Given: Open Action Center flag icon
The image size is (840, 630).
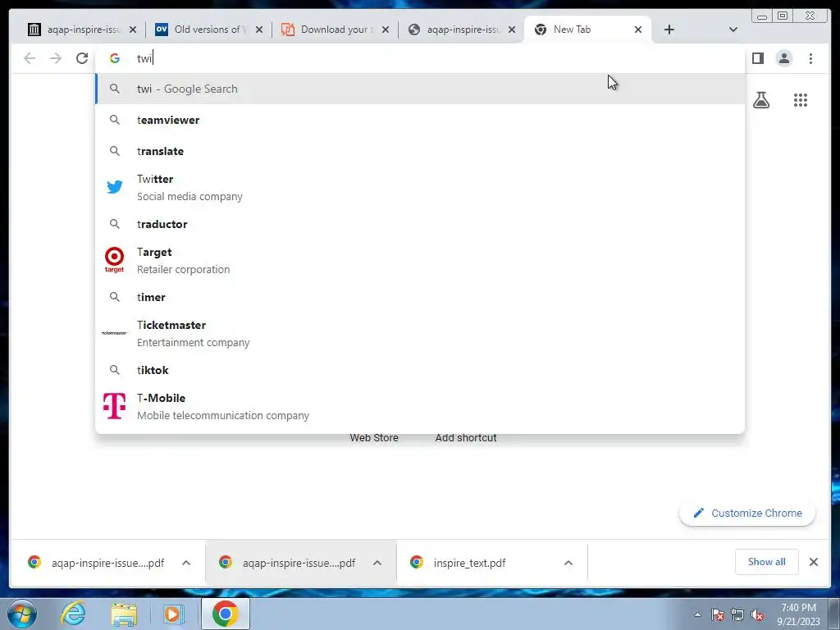Looking at the screenshot, I should click(717, 615).
